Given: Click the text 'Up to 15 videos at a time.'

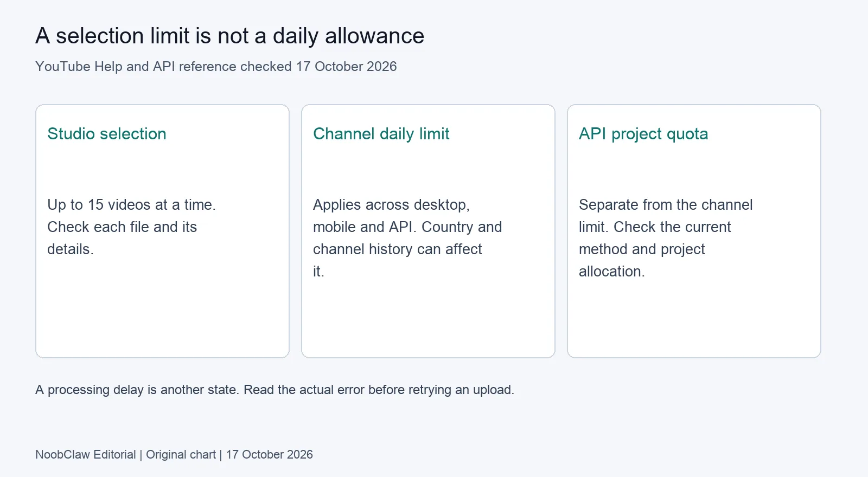Looking at the screenshot, I should [x=131, y=205].
